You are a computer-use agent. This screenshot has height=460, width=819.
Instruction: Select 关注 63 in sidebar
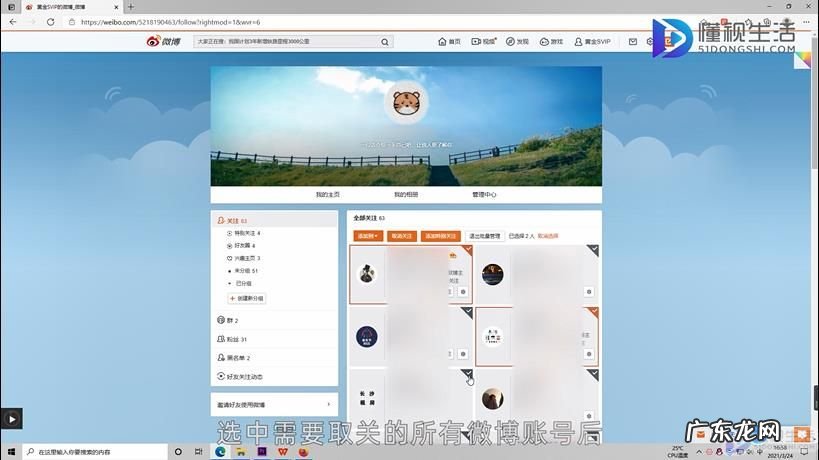[274, 220]
